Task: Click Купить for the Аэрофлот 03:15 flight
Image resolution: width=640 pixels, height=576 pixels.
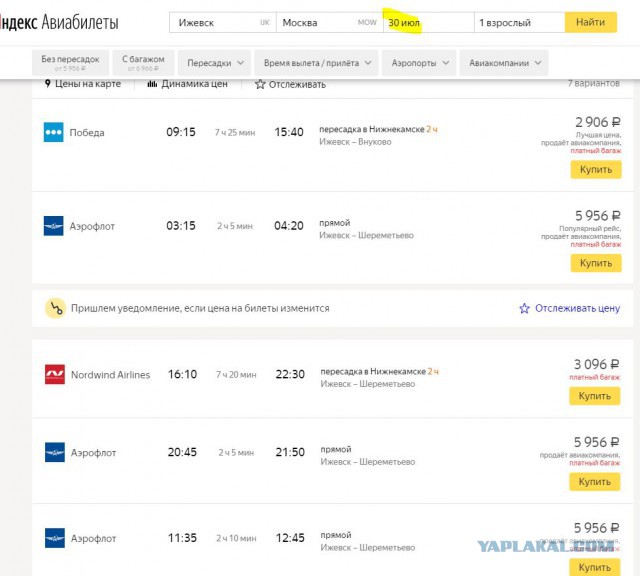Action: [596, 263]
